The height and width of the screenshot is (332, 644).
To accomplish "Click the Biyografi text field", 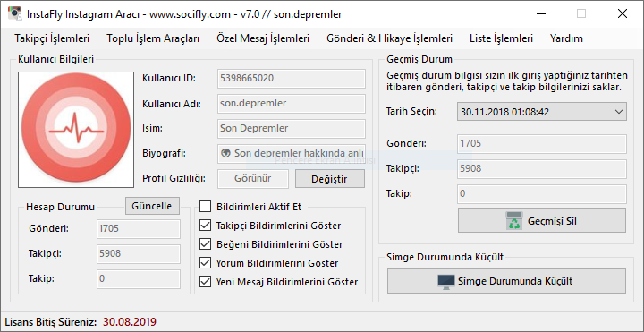I will (x=292, y=154).
